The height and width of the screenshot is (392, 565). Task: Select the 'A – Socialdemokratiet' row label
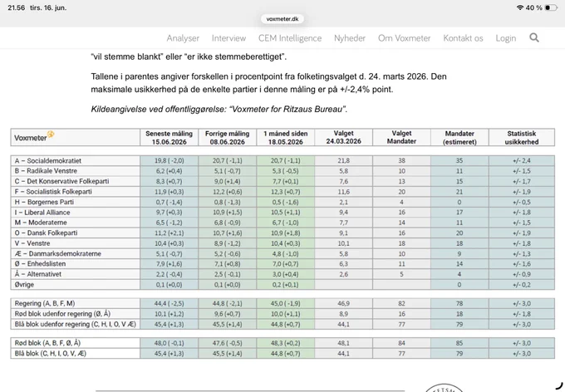click(48, 160)
